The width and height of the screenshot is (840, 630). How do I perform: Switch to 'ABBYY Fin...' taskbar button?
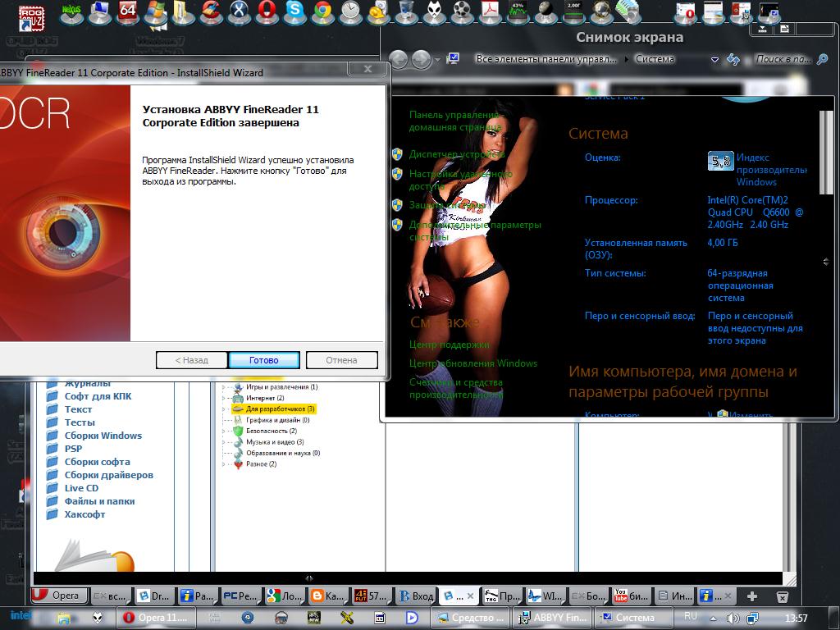(553, 618)
